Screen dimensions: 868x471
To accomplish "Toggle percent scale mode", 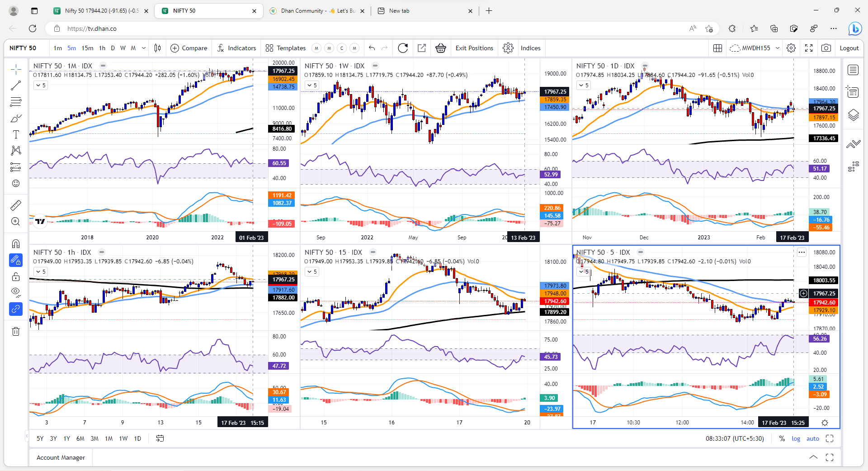I will (782, 438).
